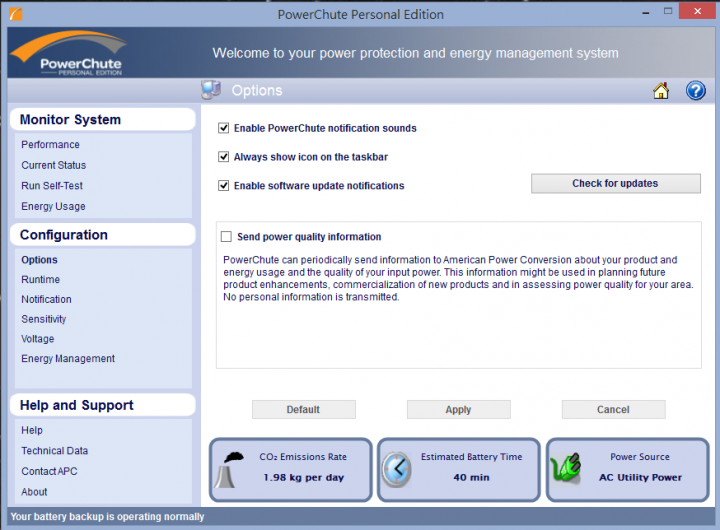Click the Configuration section header
Image resolution: width=720 pixels, height=530 pixels.
click(x=103, y=235)
